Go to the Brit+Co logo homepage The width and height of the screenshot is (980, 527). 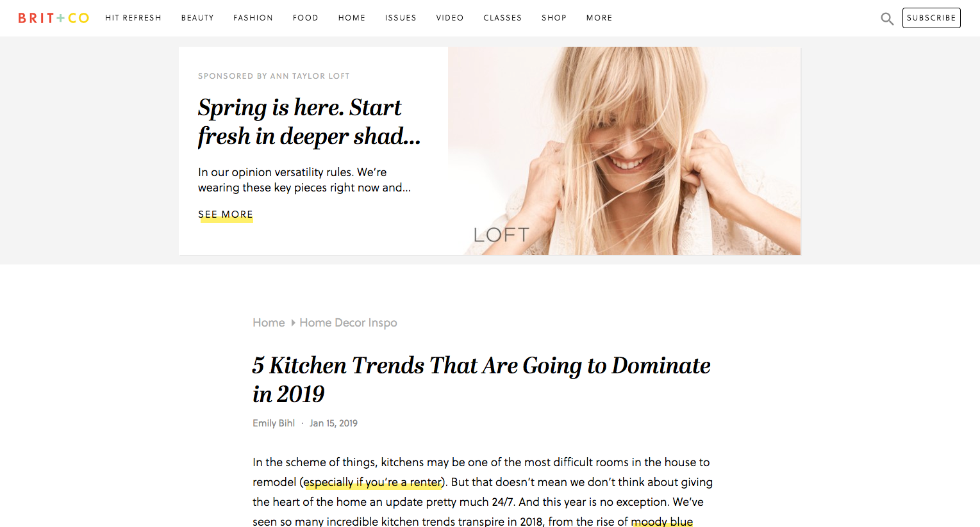click(53, 18)
